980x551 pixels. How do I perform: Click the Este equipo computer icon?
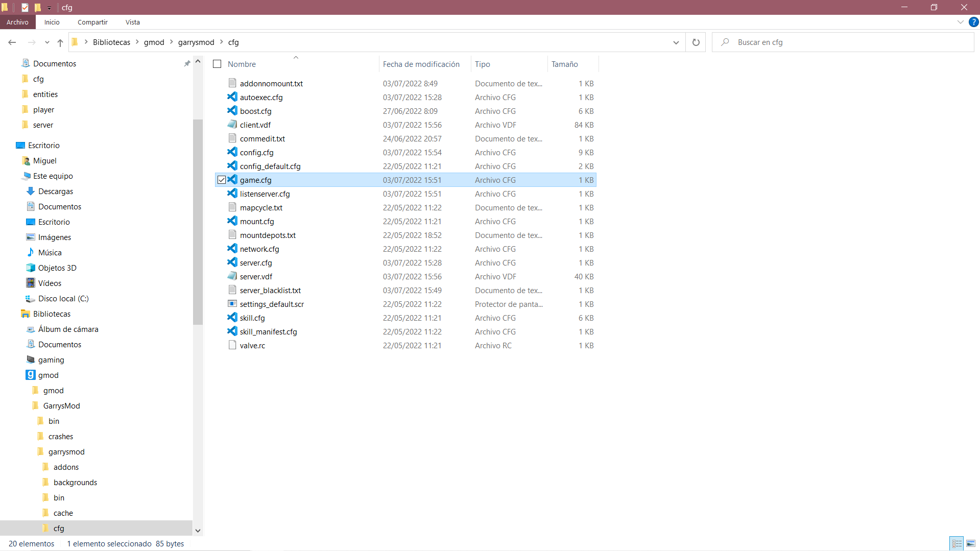pyautogui.click(x=26, y=176)
